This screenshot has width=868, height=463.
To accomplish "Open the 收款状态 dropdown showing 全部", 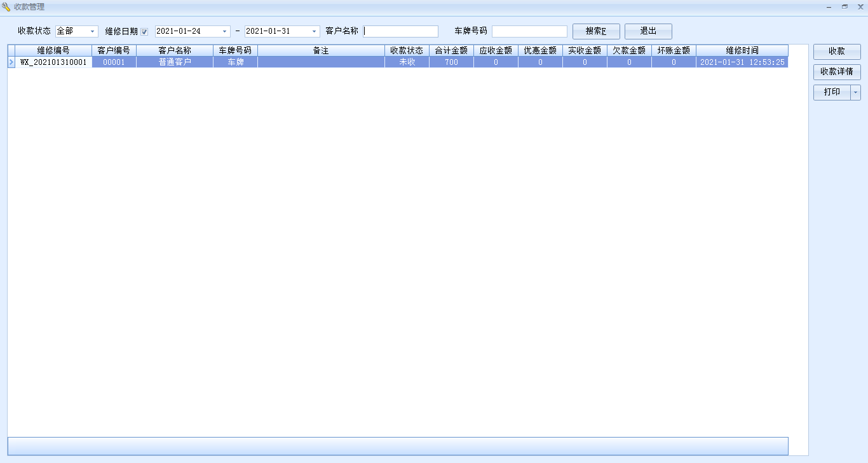I will 93,31.
